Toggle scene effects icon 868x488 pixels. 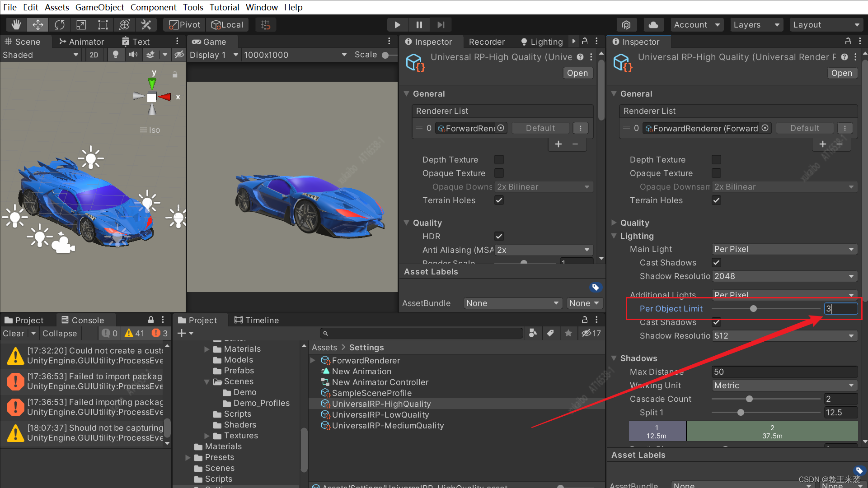[150, 55]
